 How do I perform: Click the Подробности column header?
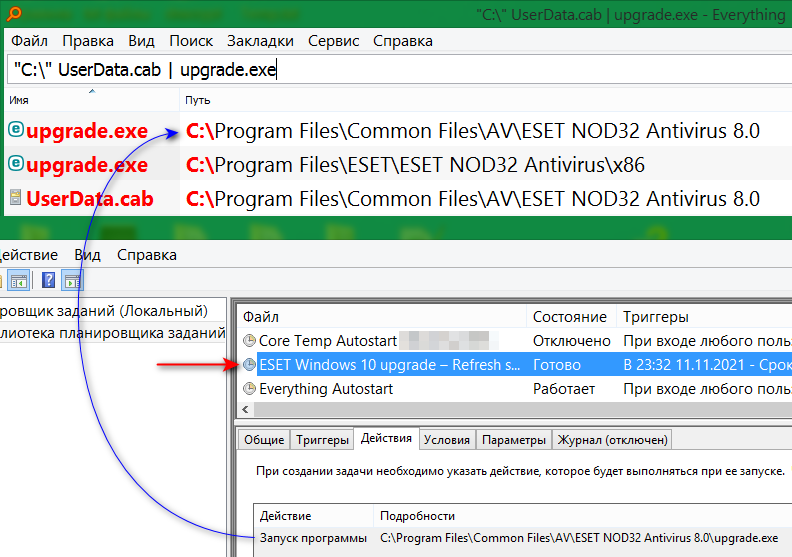coord(583,516)
